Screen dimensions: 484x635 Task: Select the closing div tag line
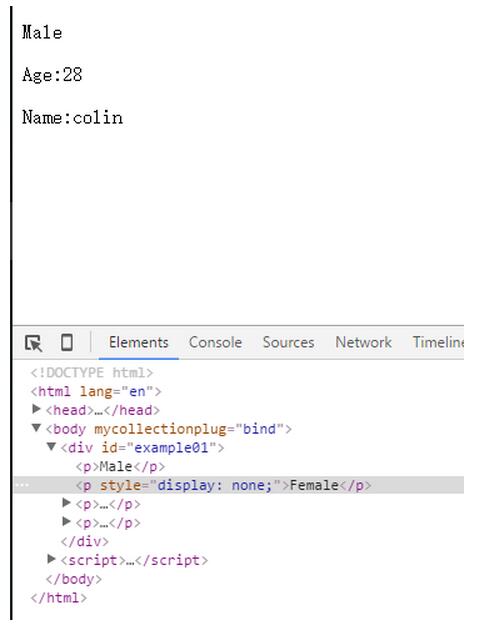[x=85, y=541]
